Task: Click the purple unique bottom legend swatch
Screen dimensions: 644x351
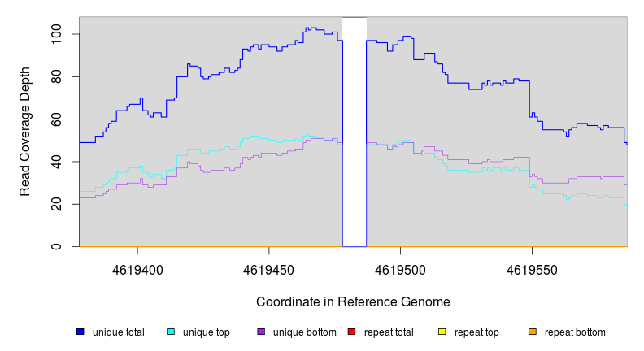Action: (x=261, y=331)
